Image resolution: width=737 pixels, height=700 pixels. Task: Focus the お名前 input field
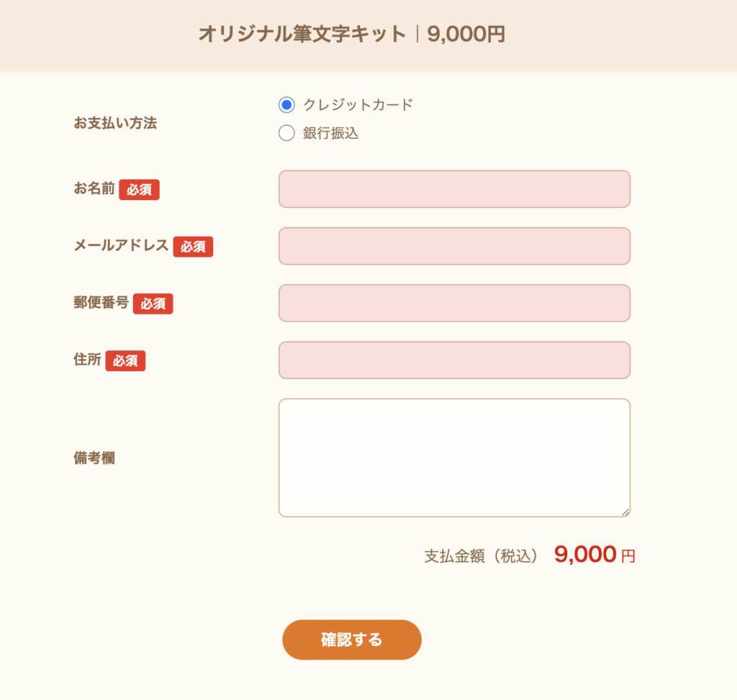click(454, 189)
